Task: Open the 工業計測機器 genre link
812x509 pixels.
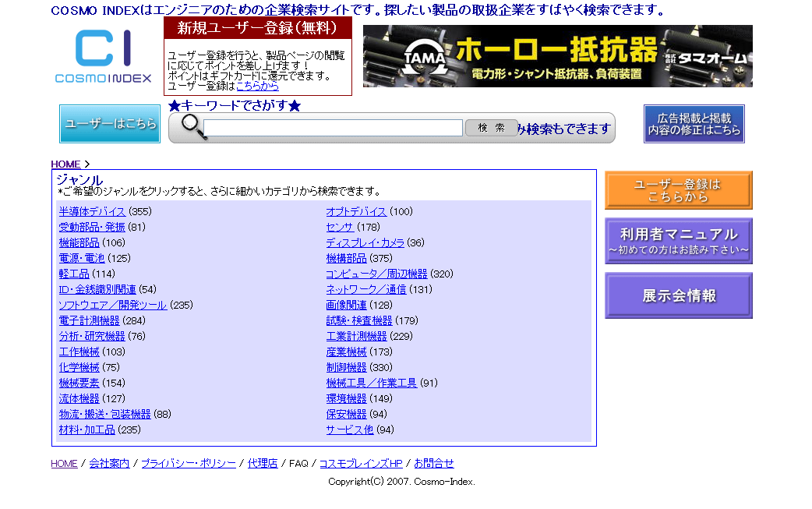Action: click(356, 336)
